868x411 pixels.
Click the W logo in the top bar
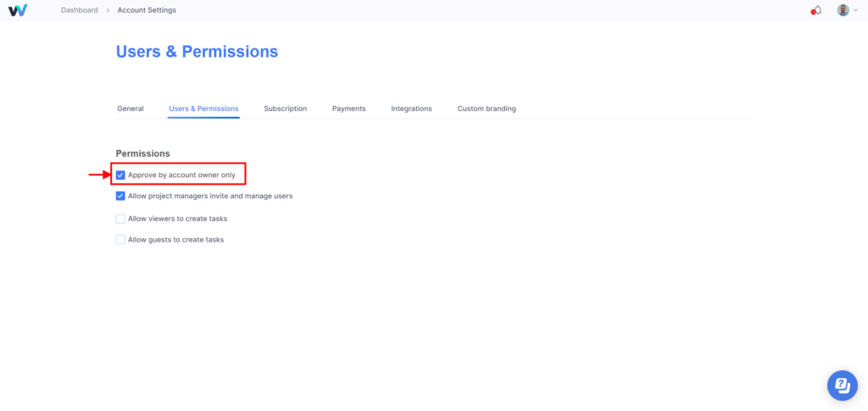coord(18,10)
